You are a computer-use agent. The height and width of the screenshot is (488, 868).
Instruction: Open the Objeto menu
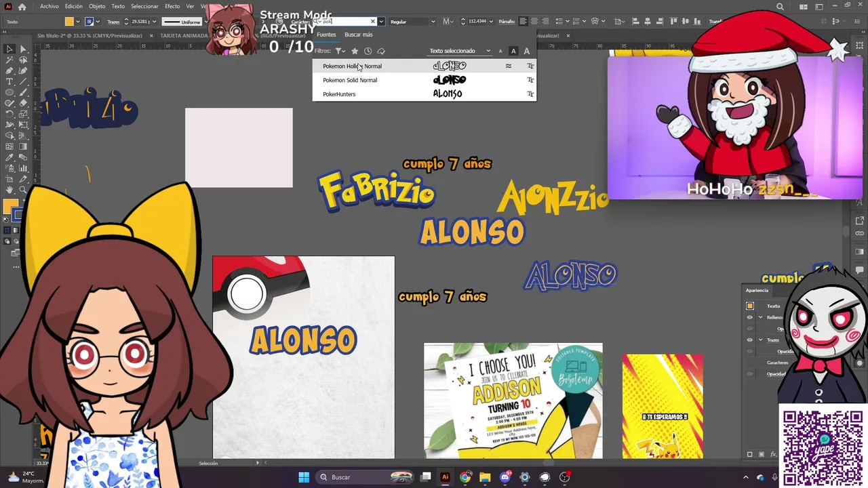(97, 6)
